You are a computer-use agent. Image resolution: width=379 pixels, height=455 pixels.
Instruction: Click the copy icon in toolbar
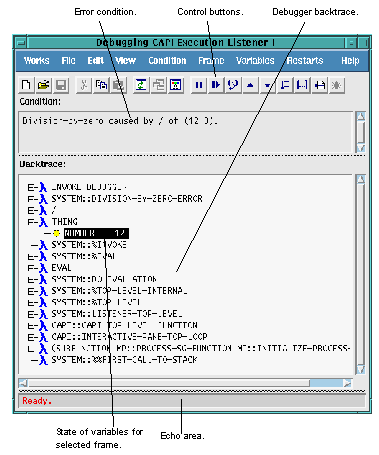point(101,85)
